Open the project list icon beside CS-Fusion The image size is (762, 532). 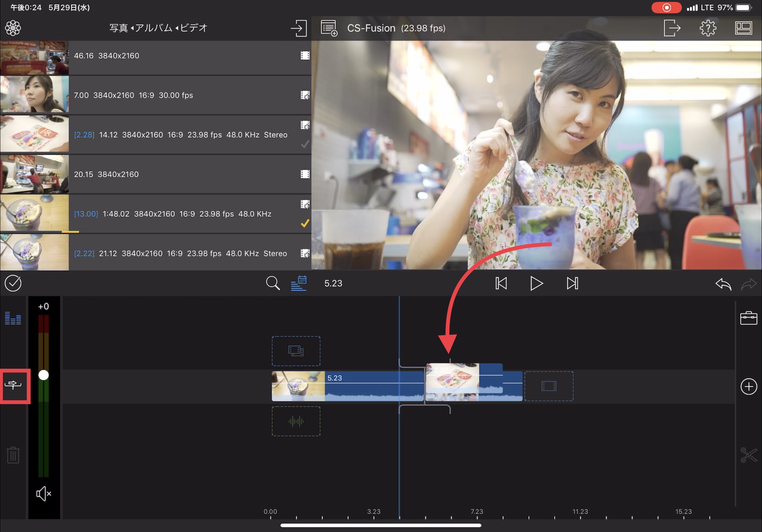pyautogui.click(x=329, y=28)
